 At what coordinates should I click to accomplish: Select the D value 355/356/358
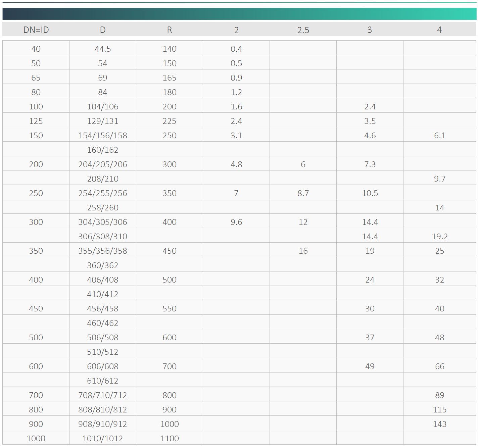coord(103,251)
